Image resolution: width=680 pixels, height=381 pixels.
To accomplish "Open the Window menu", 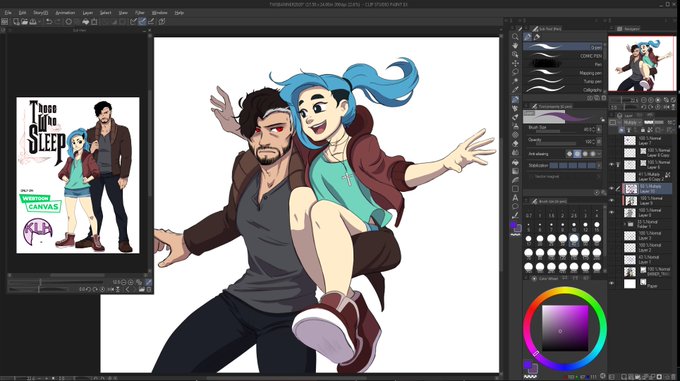I will pos(160,13).
